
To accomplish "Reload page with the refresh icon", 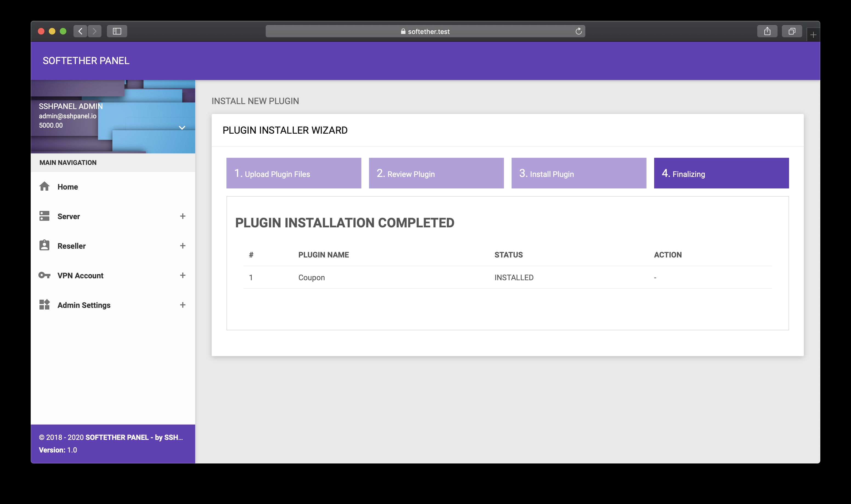I will (x=578, y=31).
